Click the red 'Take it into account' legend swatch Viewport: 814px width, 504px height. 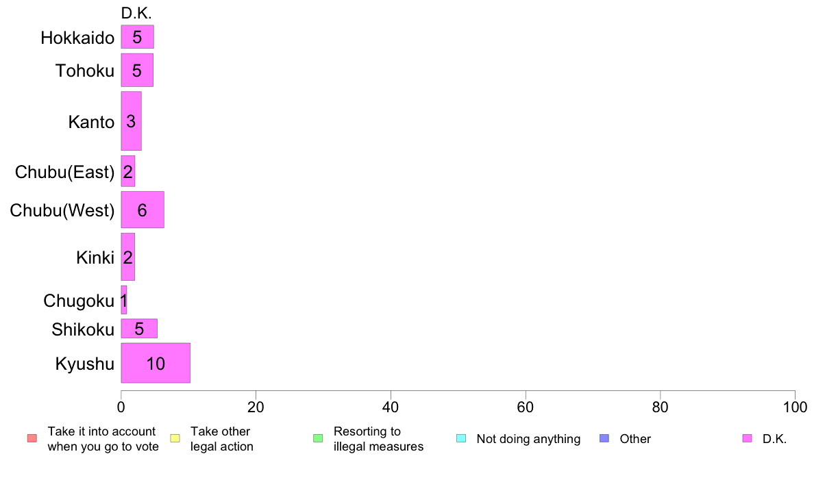tap(32, 438)
